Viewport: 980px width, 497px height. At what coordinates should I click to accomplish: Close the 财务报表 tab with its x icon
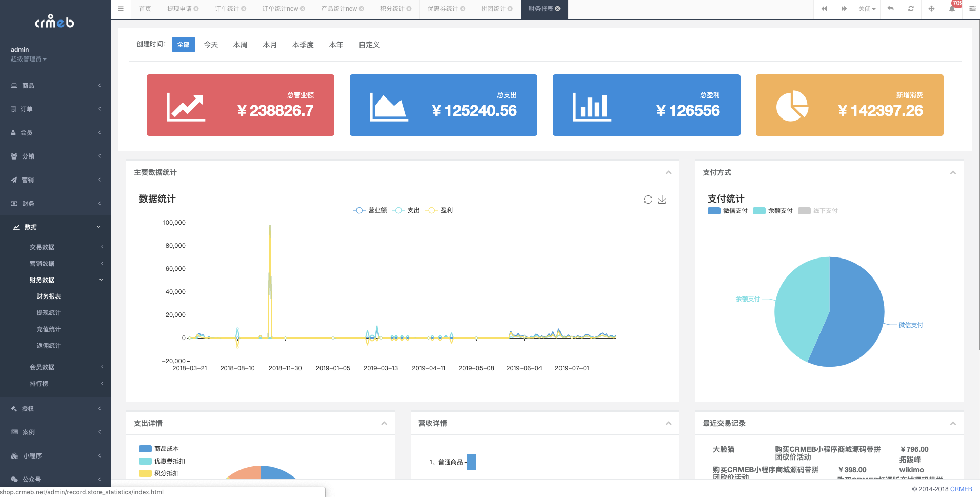[x=558, y=9]
